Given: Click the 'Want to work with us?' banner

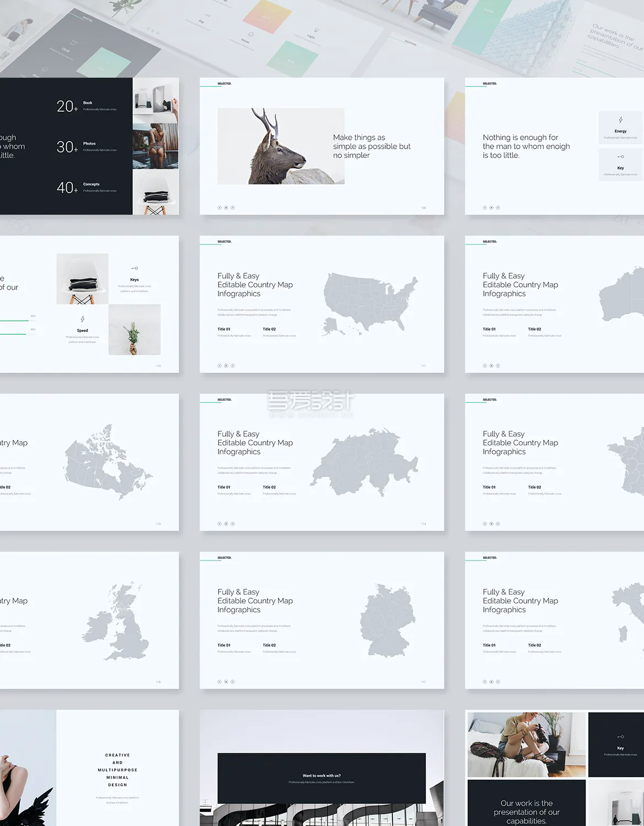Looking at the screenshot, I should pyautogui.click(x=321, y=778).
